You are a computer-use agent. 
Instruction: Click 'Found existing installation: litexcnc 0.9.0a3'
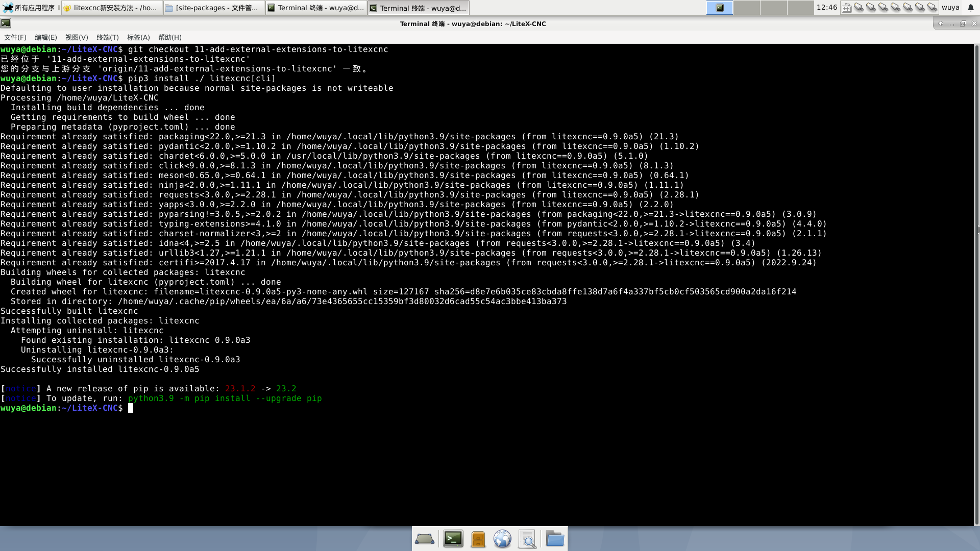[x=136, y=340]
